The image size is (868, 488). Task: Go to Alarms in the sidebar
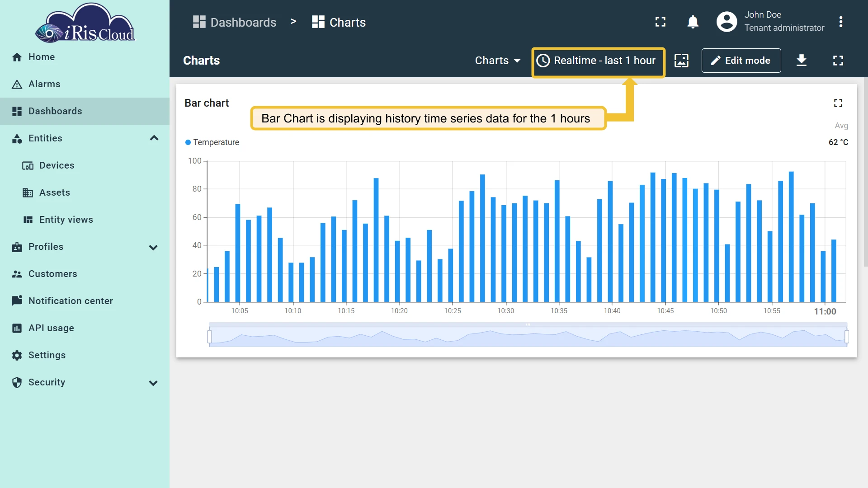click(x=85, y=84)
